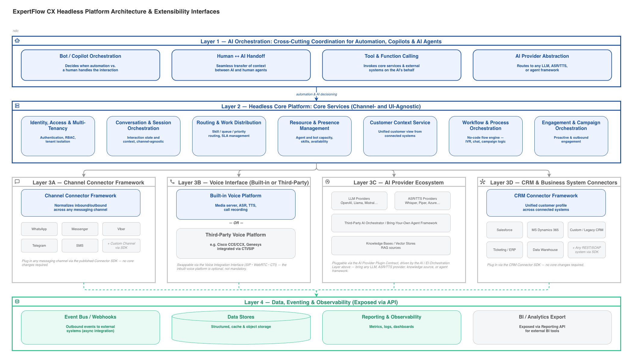This screenshot has width=638, height=364.
Task: Click the server icon in Layer 2 header
Action: click(17, 106)
